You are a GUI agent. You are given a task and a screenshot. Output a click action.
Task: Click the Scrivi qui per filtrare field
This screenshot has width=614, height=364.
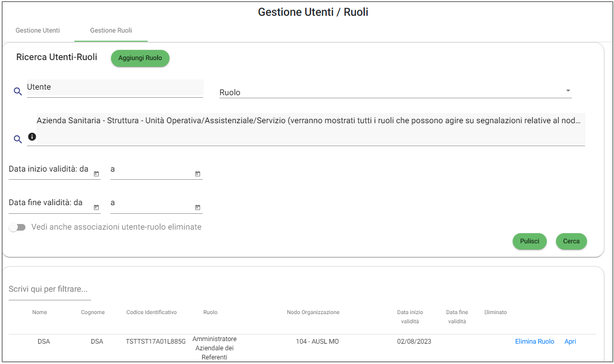click(x=49, y=289)
